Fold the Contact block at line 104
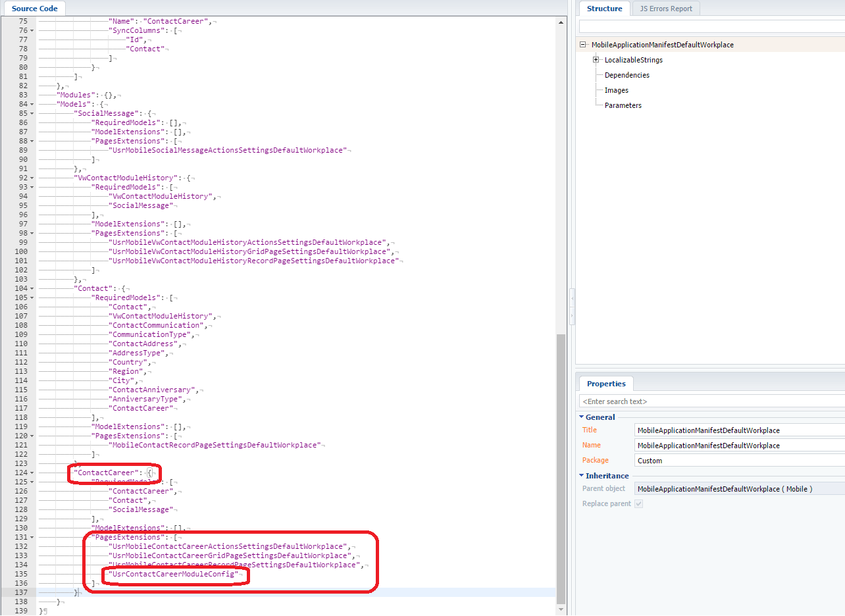Viewport: 845px width, 616px height. pyautogui.click(x=32, y=288)
